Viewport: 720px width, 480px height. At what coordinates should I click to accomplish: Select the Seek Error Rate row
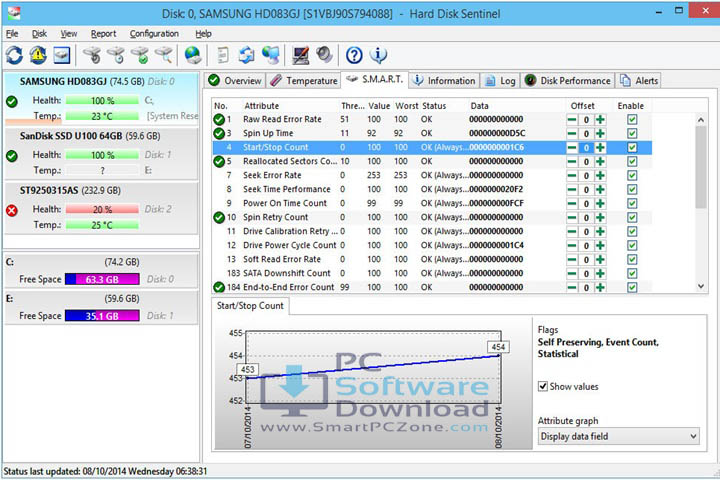click(x=432, y=176)
